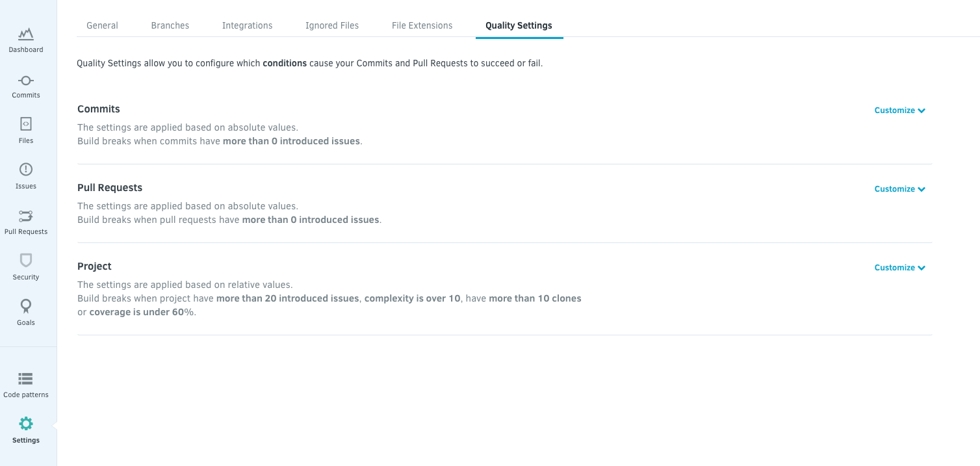Expand Customize for the Project section

(899, 268)
